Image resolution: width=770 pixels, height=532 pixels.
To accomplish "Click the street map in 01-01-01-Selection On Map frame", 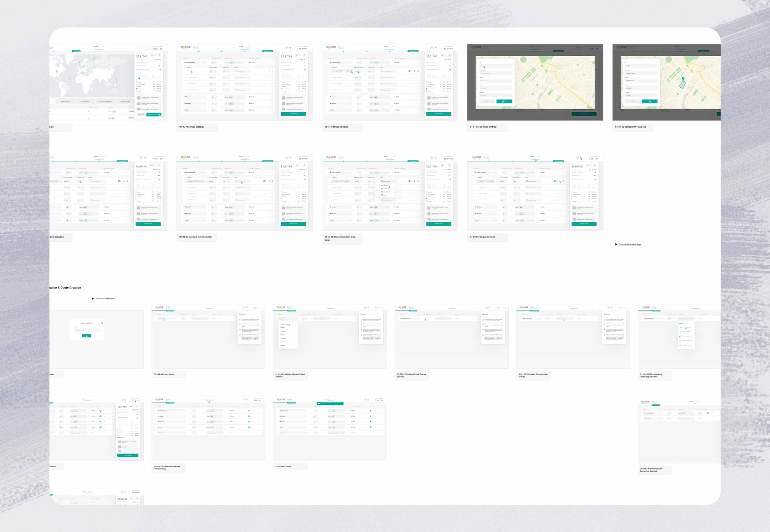I will point(554,82).
